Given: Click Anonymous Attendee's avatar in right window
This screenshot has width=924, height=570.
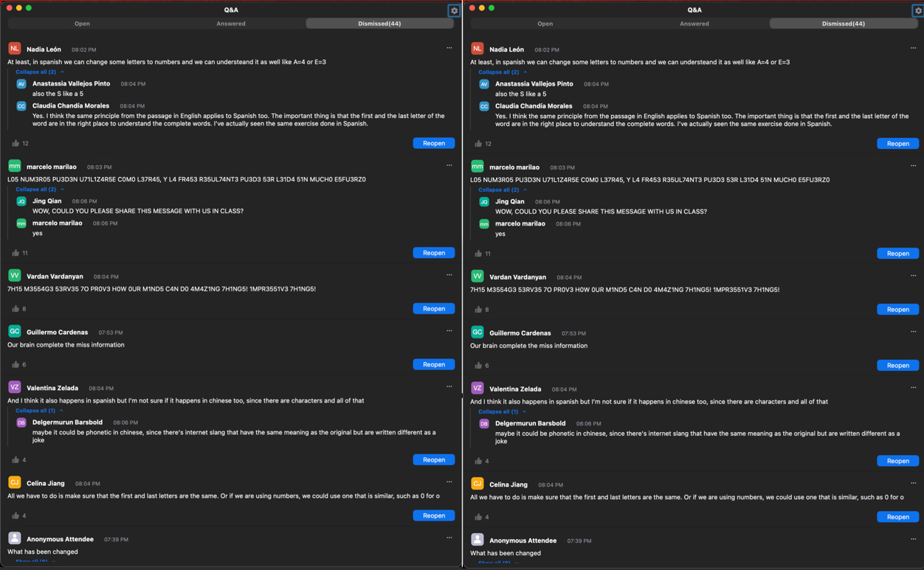Looking at the screenshot, I should pos(477,540).
